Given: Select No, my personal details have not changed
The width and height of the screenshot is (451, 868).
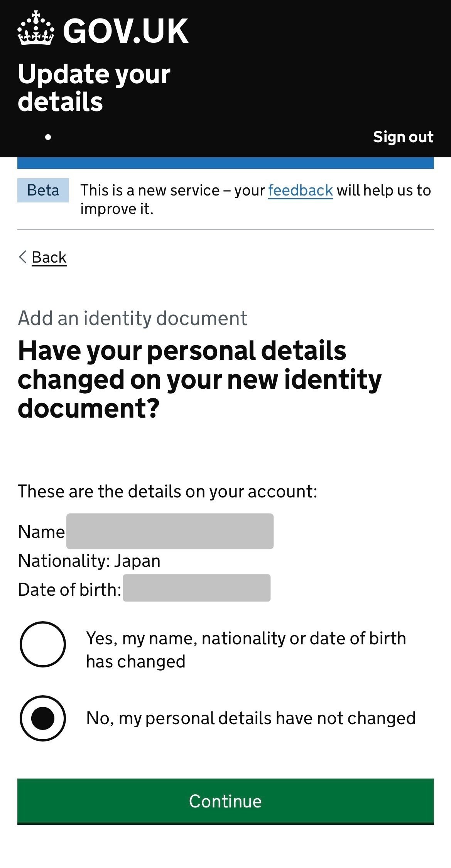Looking at the screenshot, I should point(42,718).
